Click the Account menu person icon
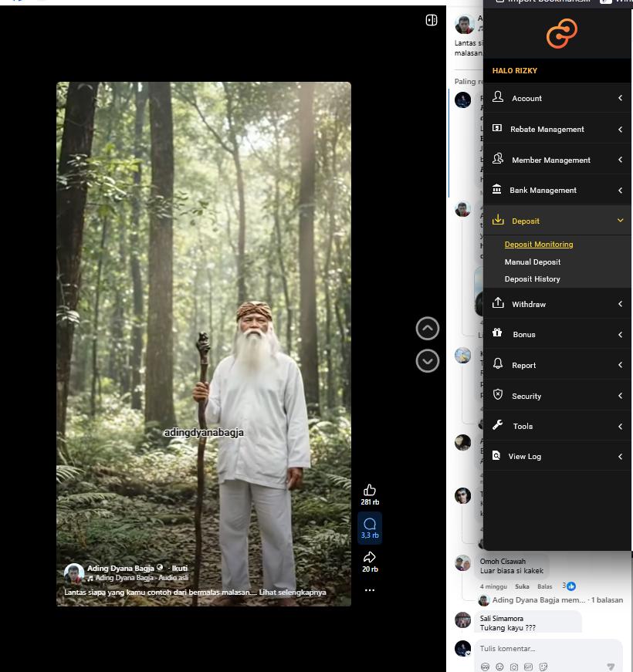 point(497,97)
